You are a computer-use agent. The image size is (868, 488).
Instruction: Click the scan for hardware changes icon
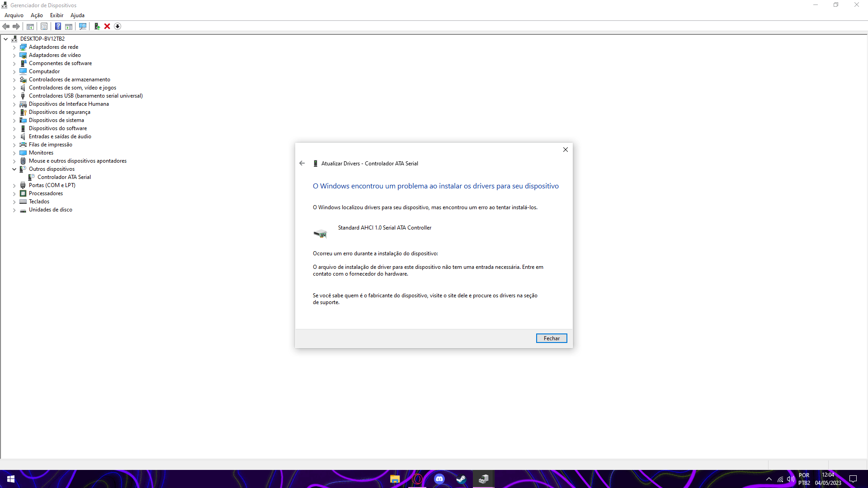[82, 26]
